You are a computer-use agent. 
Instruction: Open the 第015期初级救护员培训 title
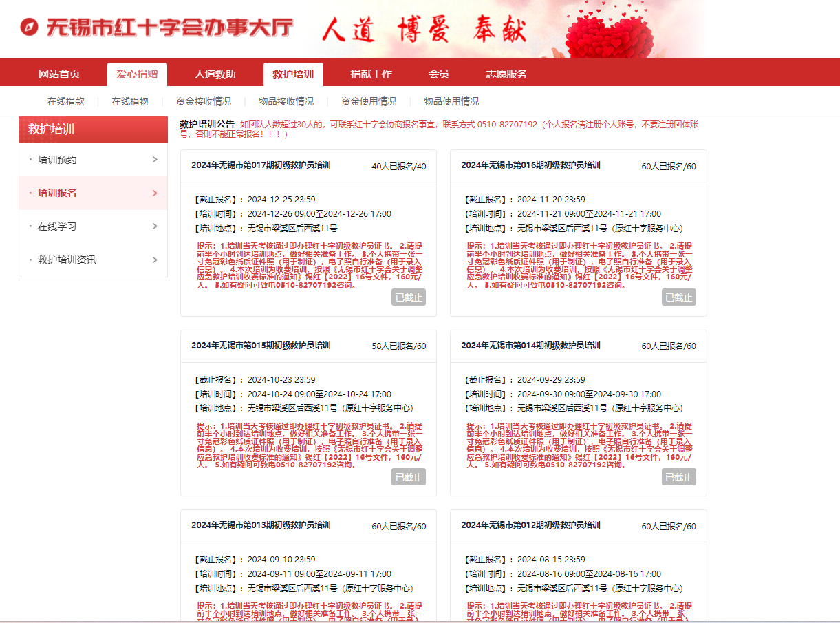pos(261,346)
